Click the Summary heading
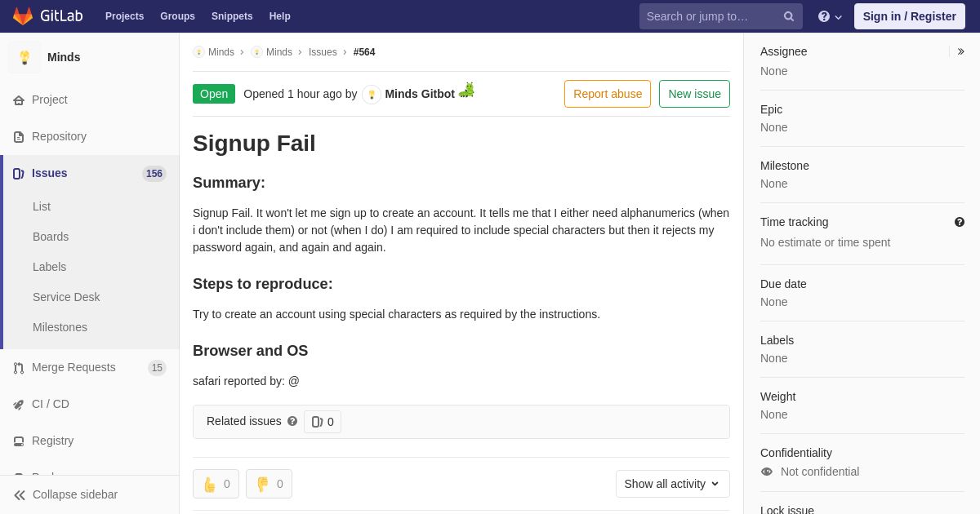 229,183
